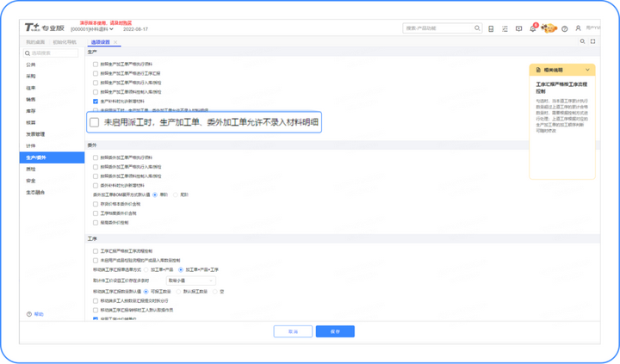Image resolution: width=620 pixels, height=364 pixels.
Task: Select 加工单+产品+工序 radio option
Action: pyautogui.click(x=181, y=270)
